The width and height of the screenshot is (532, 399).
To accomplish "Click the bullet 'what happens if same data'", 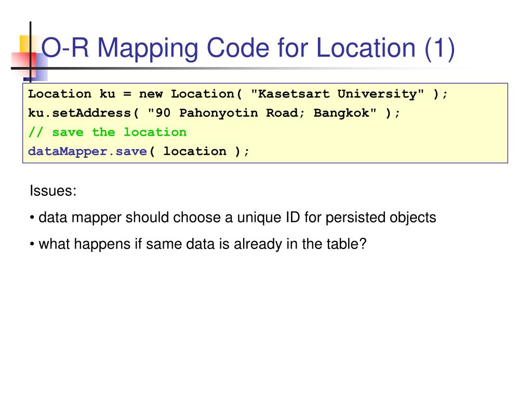I will [198, 244].
